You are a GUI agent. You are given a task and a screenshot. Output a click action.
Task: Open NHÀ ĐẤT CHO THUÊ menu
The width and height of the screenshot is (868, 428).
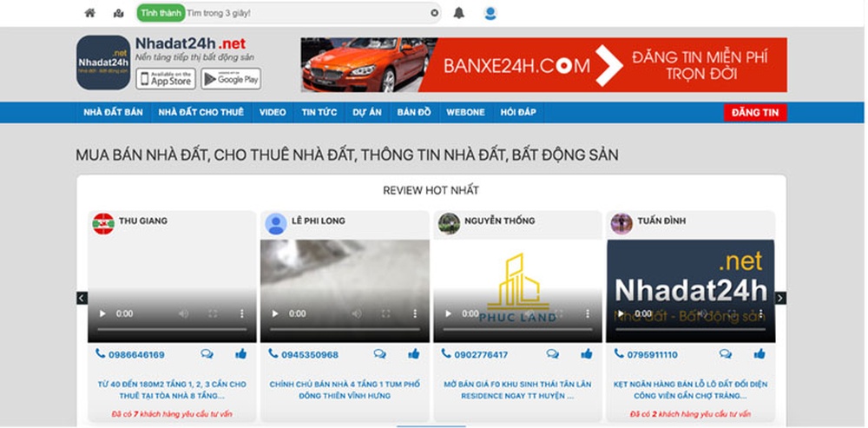(x=201, y=112)
